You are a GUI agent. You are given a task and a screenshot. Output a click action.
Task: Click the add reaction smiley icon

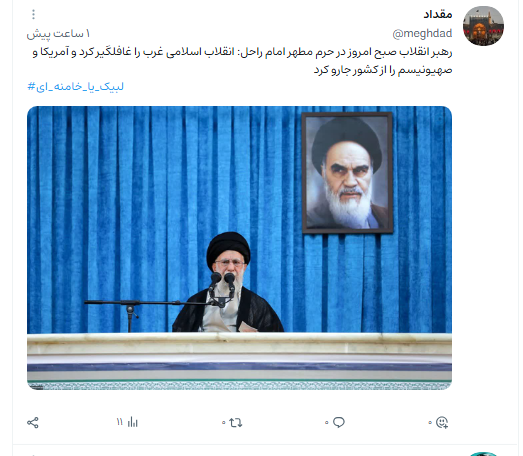pos(442,422)
